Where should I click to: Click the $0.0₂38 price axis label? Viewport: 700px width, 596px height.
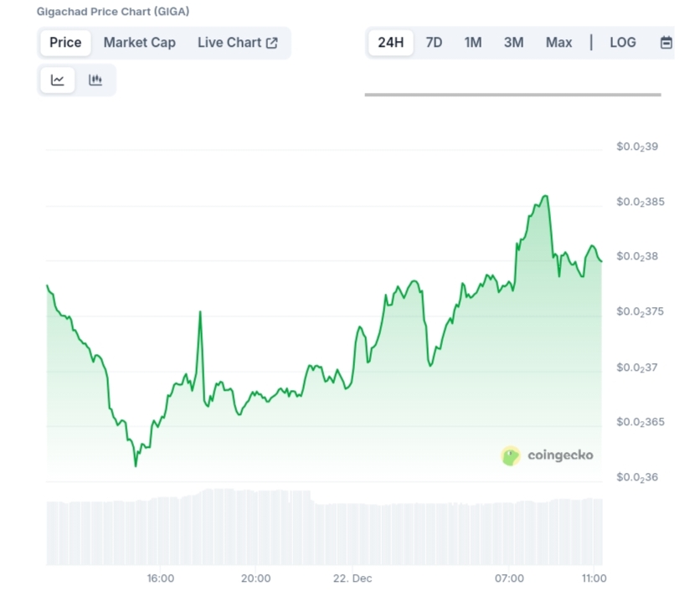coord(637,257)
